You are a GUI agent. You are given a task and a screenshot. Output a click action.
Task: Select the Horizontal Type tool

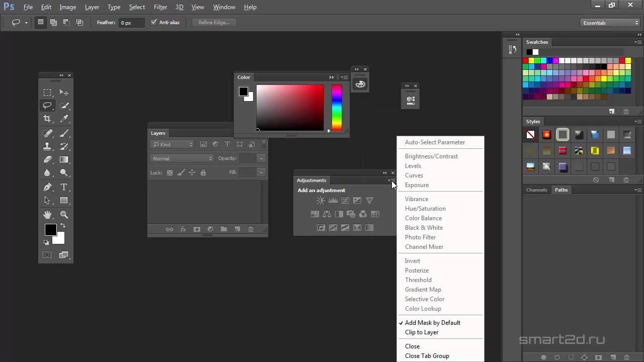pyautogui.click(x=64, y=187)
